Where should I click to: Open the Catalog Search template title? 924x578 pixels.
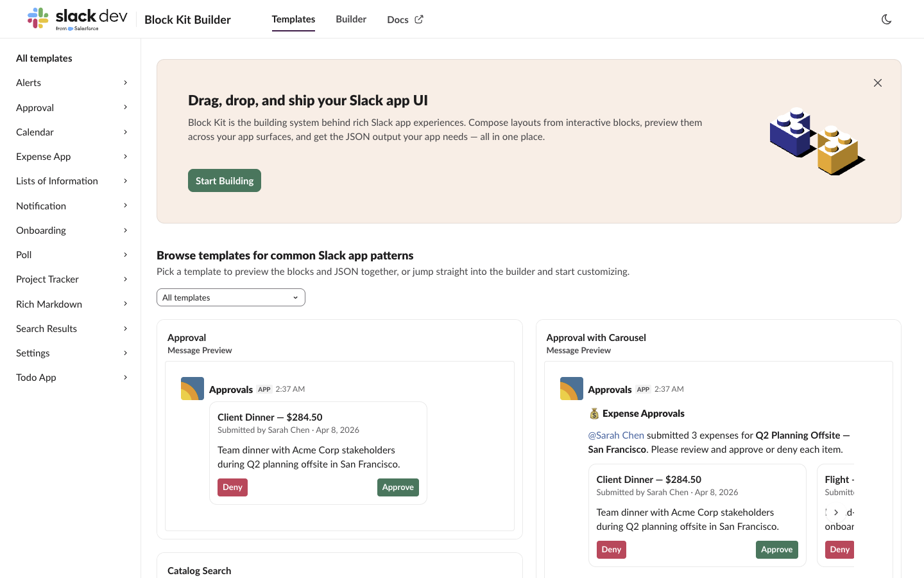click(200, 571)
